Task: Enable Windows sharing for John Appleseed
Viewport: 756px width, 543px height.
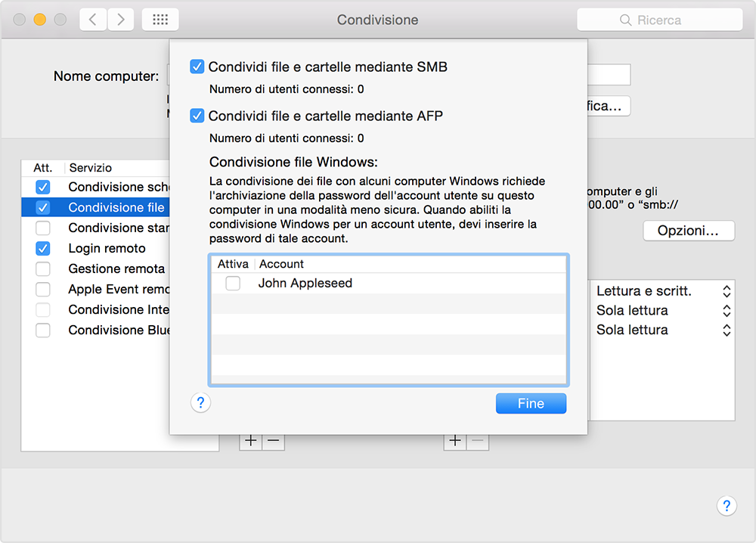Action: coord(233,284)
